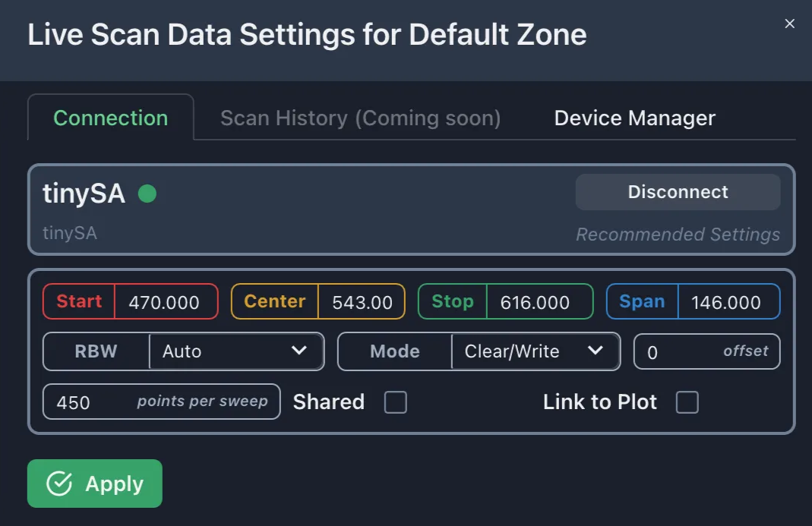
Task: Switch to the Connection tab
Action: coord(111,118)
